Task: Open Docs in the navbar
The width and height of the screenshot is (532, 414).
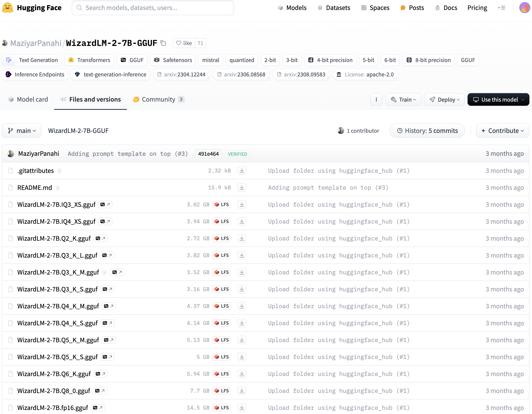Action: click(x=446, y=8)
